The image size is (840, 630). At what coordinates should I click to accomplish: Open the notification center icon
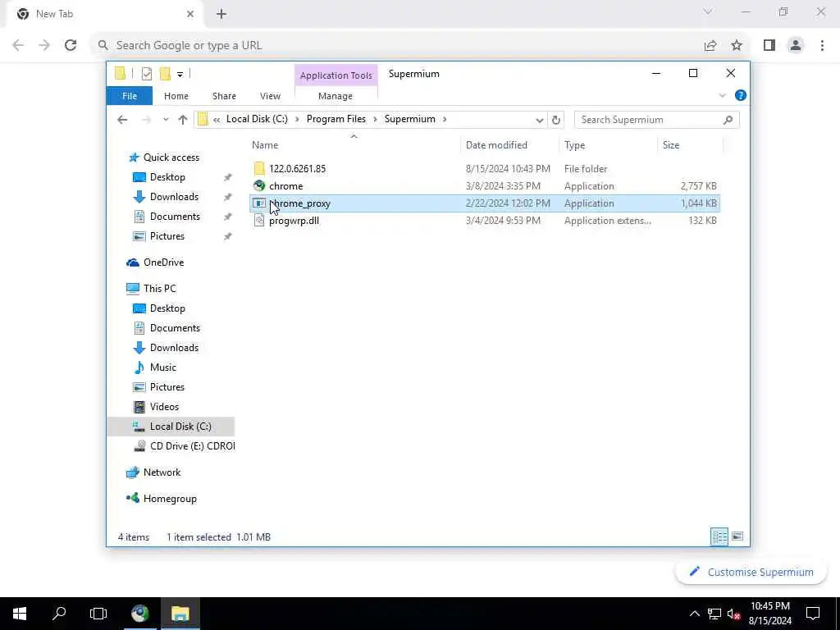[x=813, y=614]
